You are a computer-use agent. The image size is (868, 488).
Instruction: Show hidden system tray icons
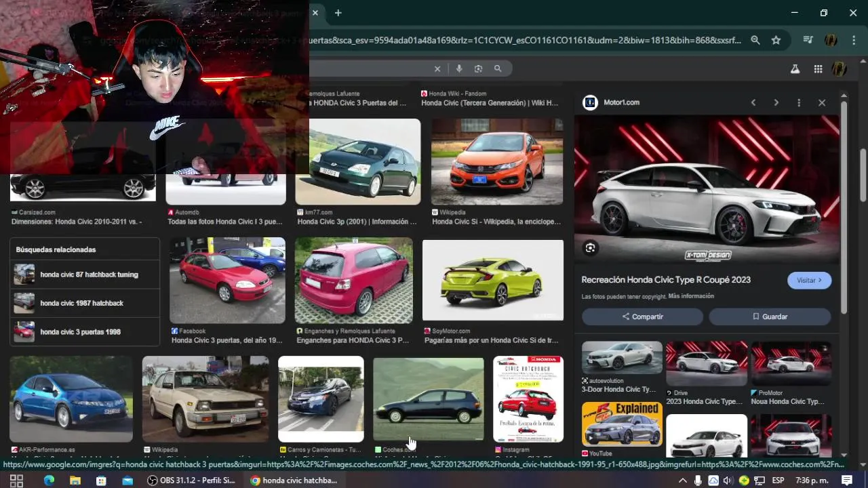(682, 481)
